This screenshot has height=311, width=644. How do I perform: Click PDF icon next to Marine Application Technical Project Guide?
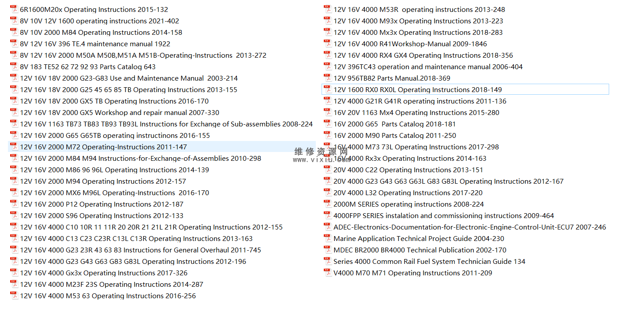[327, 238]
